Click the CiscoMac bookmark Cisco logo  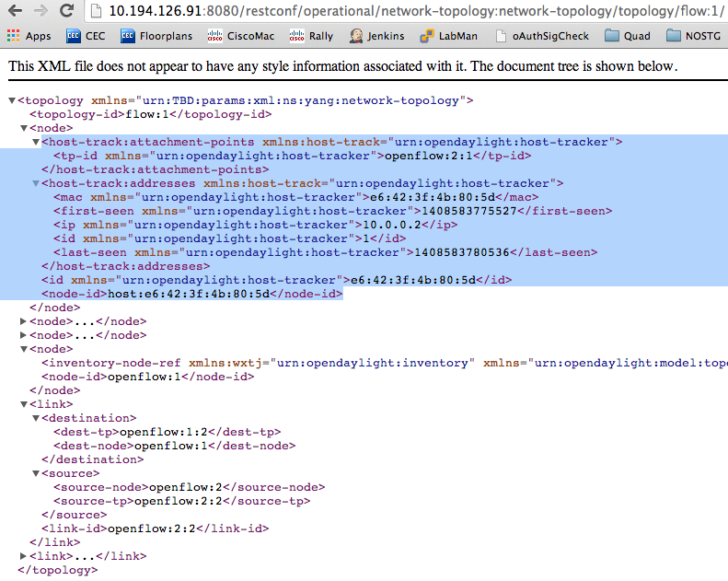click(214, 36)
